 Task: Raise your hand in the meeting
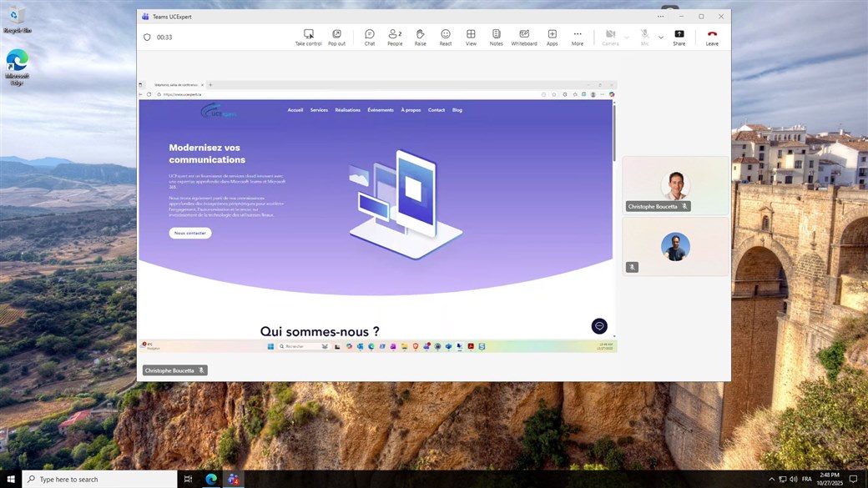[x=421, y=37]
